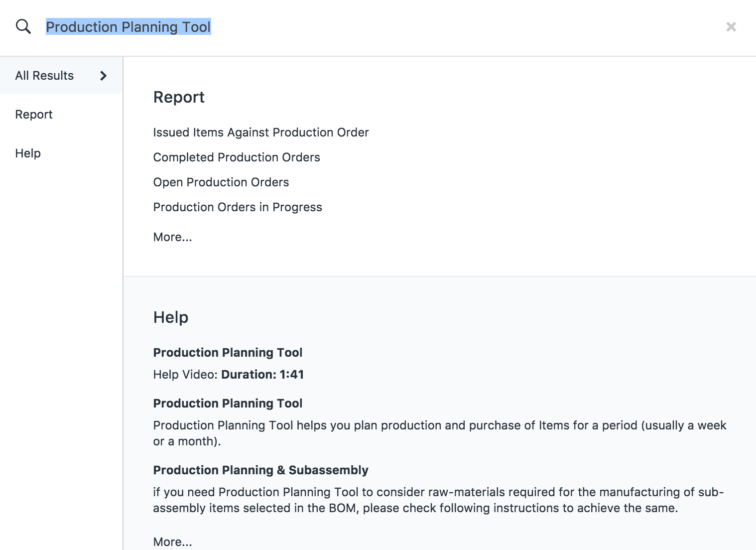This screenshot has width=756, height=550.
Task: Click the sub-assembly instructions description text
Action: 438,500
